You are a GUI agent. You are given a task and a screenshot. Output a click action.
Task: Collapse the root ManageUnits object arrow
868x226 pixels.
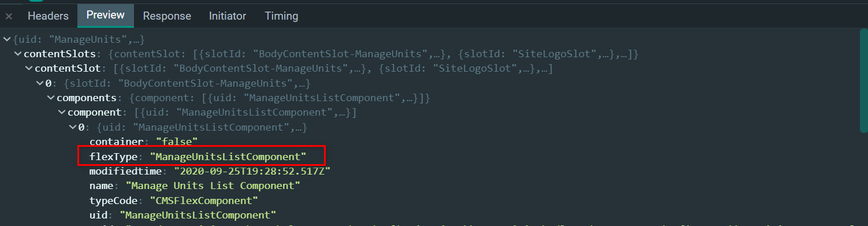(x=7, y=39)
